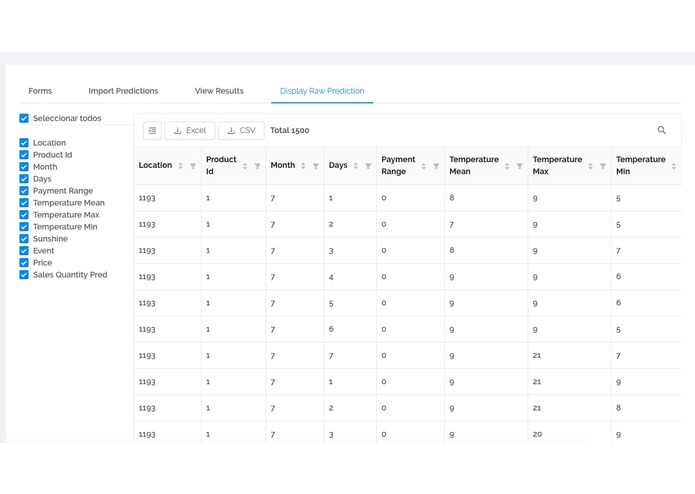Viewport: 695px width, 494px height.
Task: Filter the Temperature Max column
Action: tap(603, 166)
